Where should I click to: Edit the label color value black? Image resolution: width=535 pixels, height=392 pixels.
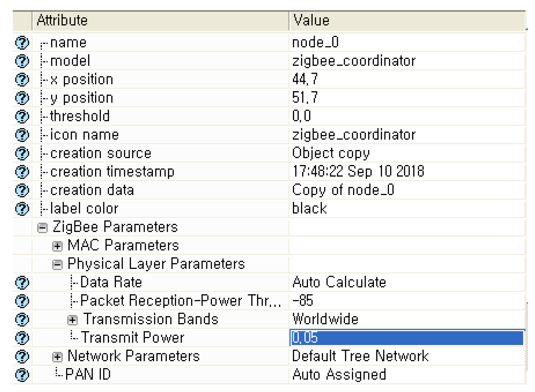[x=309, y=209]
